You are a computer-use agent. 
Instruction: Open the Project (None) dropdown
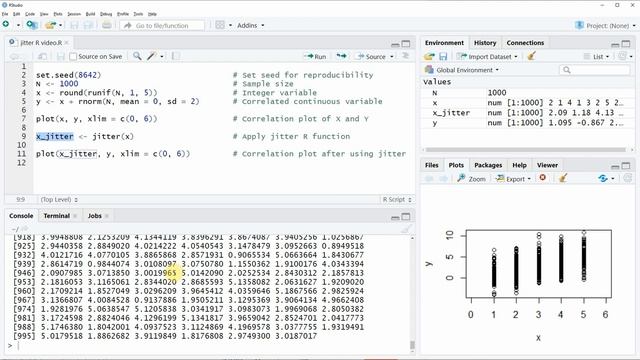tap(605, 25)
